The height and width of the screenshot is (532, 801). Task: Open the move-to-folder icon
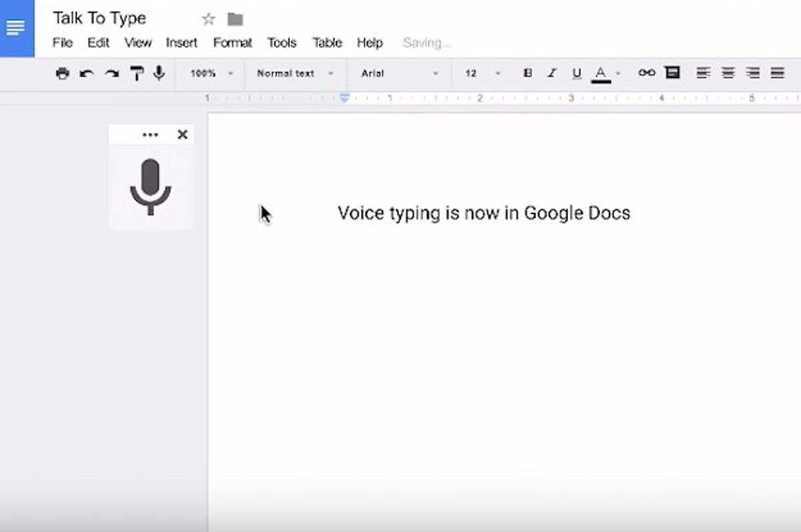point(235,19)
